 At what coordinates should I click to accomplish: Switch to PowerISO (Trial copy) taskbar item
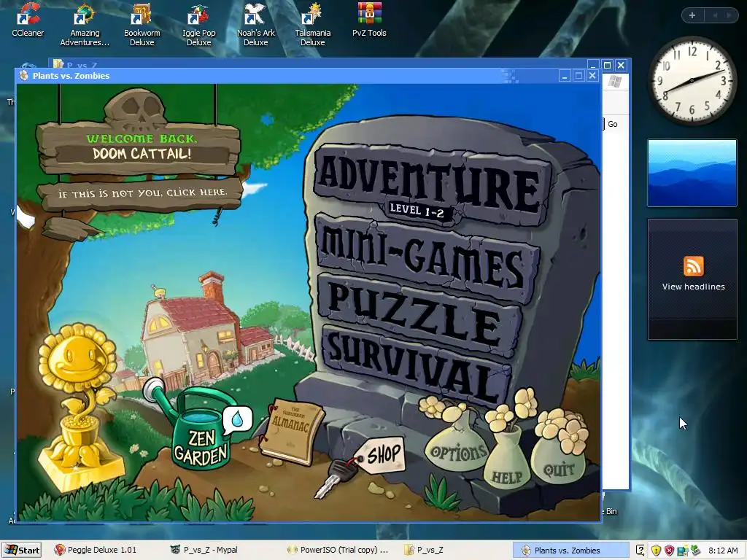(338, 550)
